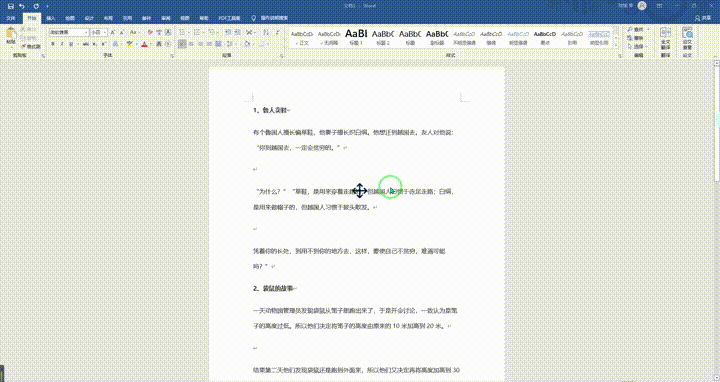Redo action from the quick access toolbar

coord(36,6)
